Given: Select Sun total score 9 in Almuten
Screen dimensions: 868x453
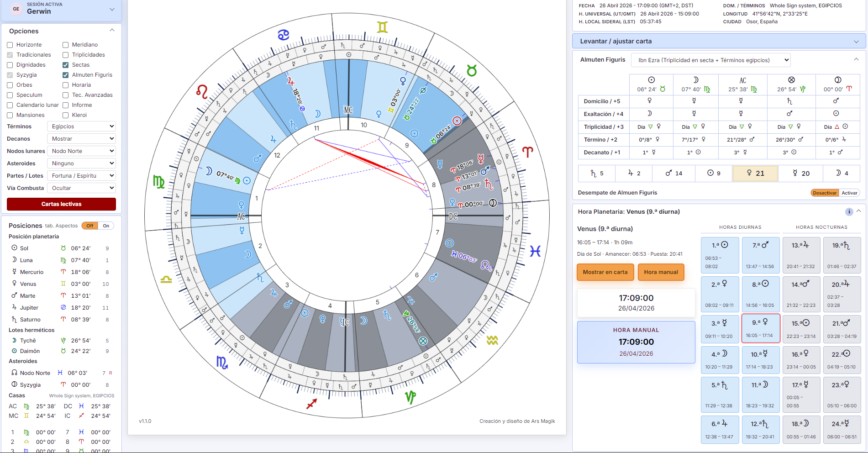Looking at the screenshot, I should coord(714,173).
